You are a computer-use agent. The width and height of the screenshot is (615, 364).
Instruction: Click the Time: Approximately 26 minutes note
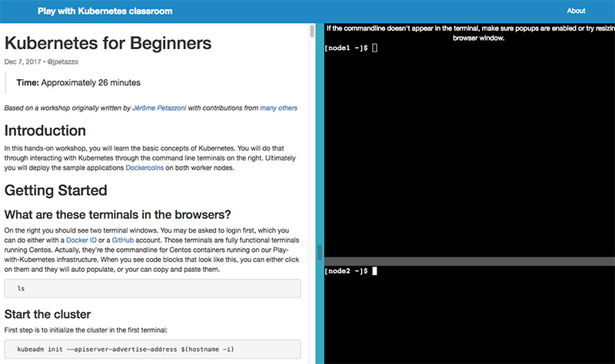(x=78, y=83)
